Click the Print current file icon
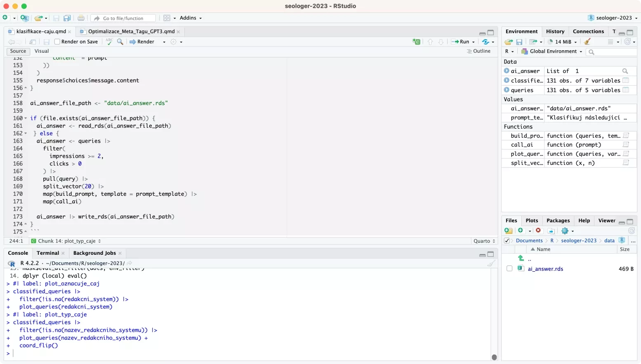641x364 pixels. click(x=81, y=18)
